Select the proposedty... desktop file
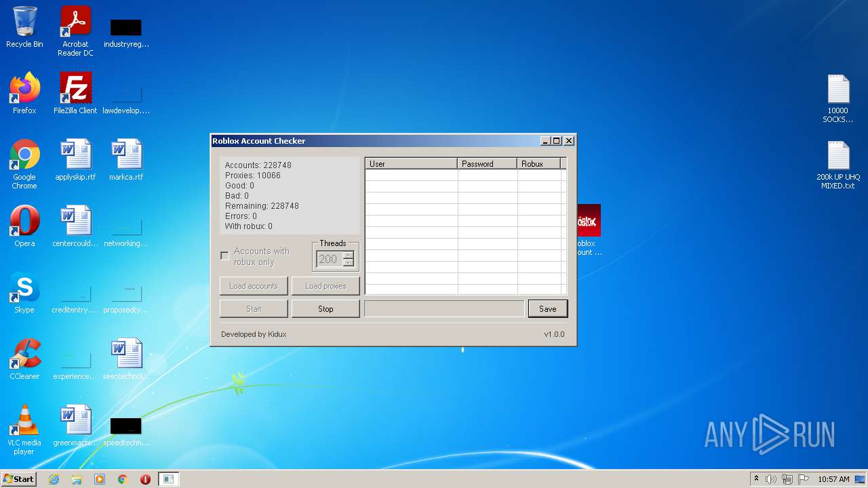Image resolution: width=868 pixels, height=488 pixels. 126,298
